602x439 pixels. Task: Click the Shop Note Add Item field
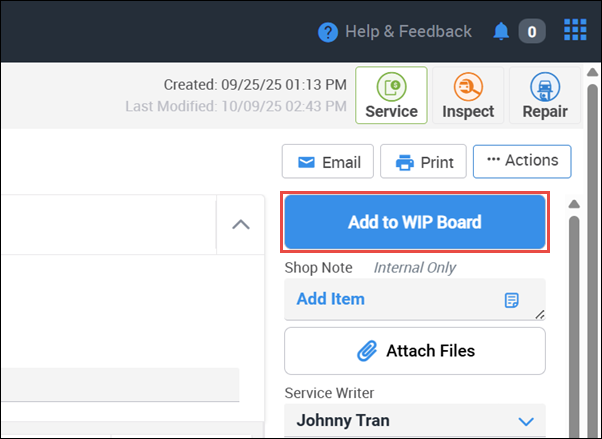390,299
